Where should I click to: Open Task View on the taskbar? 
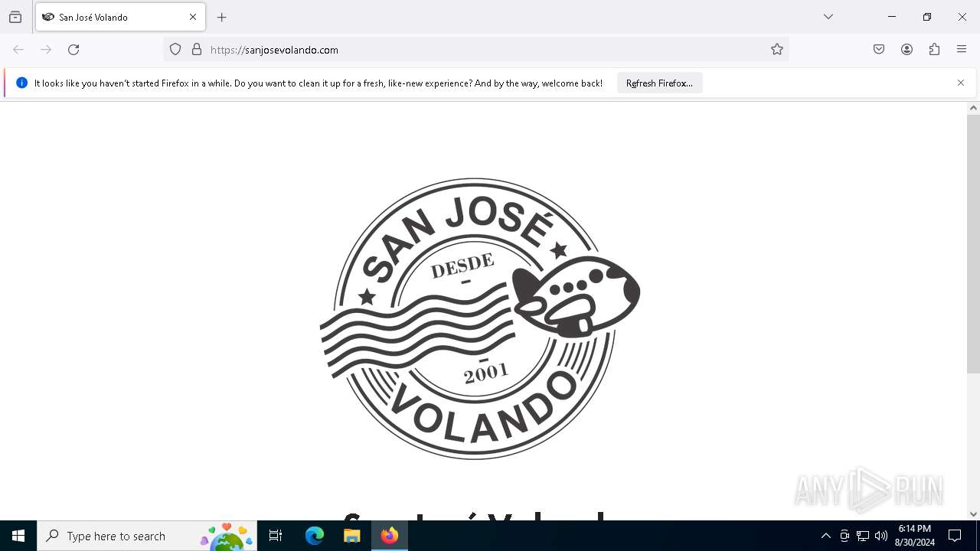point(276,536)
